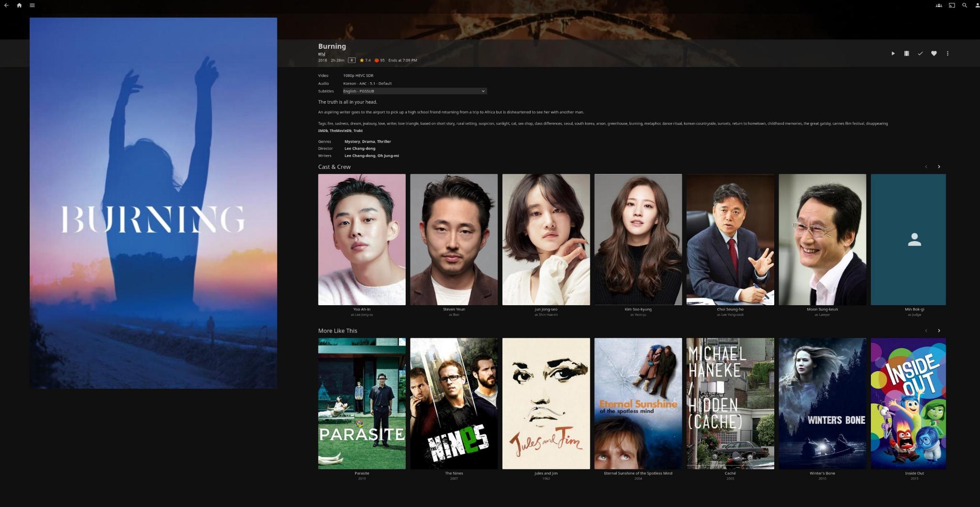The image size is (980, 507).
Task: Open the user profile icon
Action: pos(977,5)
